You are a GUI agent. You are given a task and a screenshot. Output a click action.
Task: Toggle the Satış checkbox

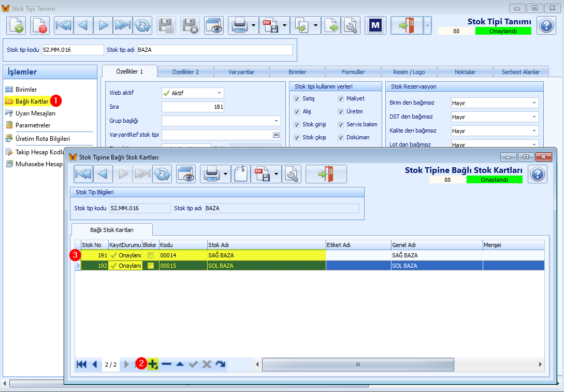pyautogui.click(x=297, y=99)
